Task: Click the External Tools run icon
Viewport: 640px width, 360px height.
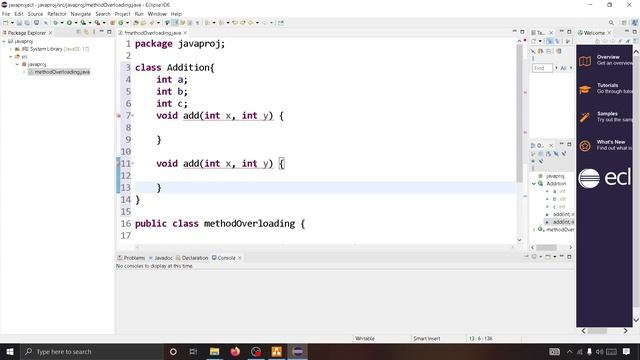Action: [x=97, y=23]
